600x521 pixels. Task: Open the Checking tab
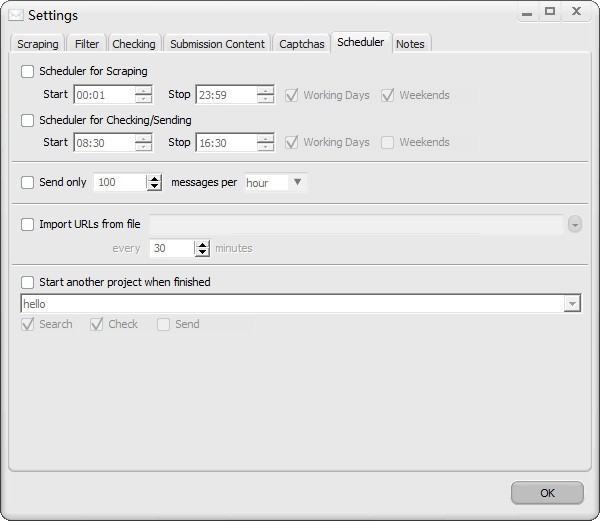point(134,44)
